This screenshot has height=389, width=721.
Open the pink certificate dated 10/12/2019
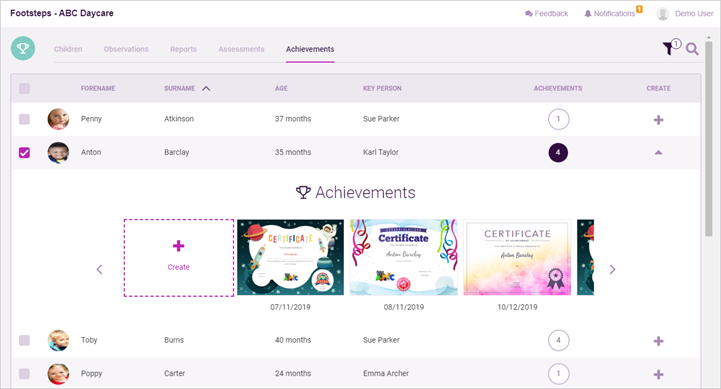(x=517, y=257)
